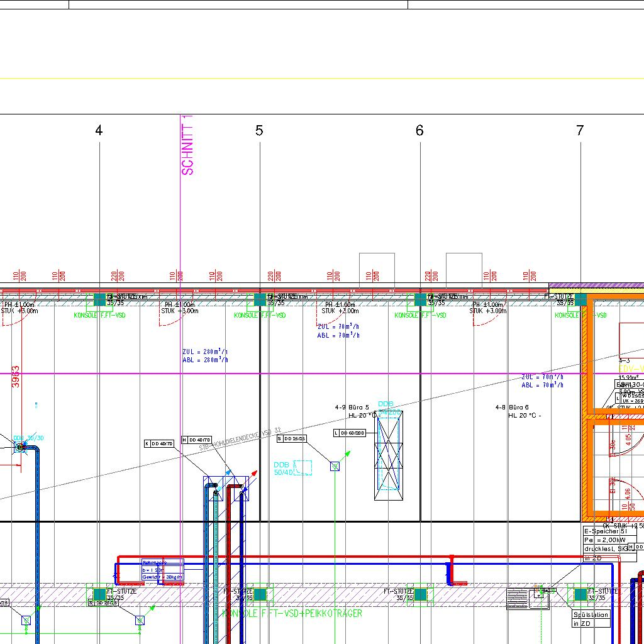This screenshot has height=644, width=644.
Task: Click the teal FT-Stütze column on axis 6
Action: tap(420, 299)
